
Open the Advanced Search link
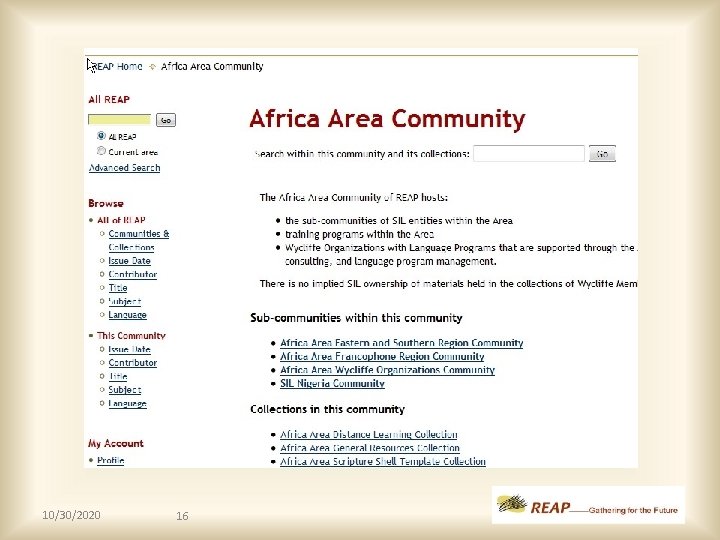coord(124,168)
